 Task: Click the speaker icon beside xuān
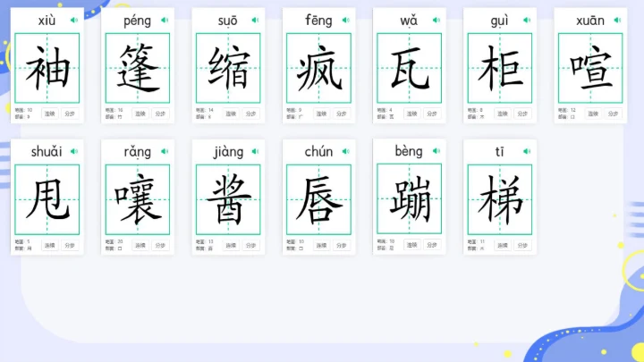pos(617,20)
